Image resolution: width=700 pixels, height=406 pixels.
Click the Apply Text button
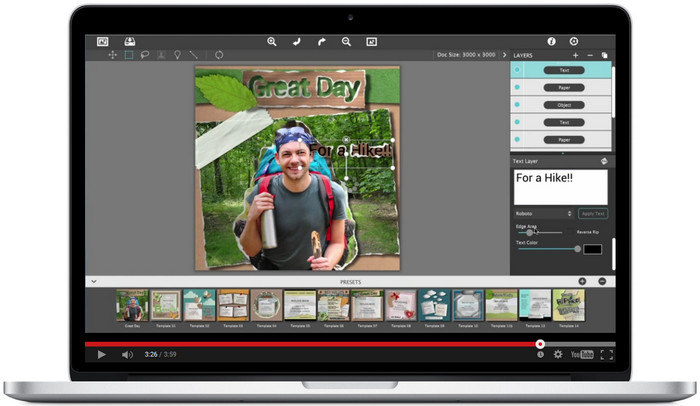592,213
